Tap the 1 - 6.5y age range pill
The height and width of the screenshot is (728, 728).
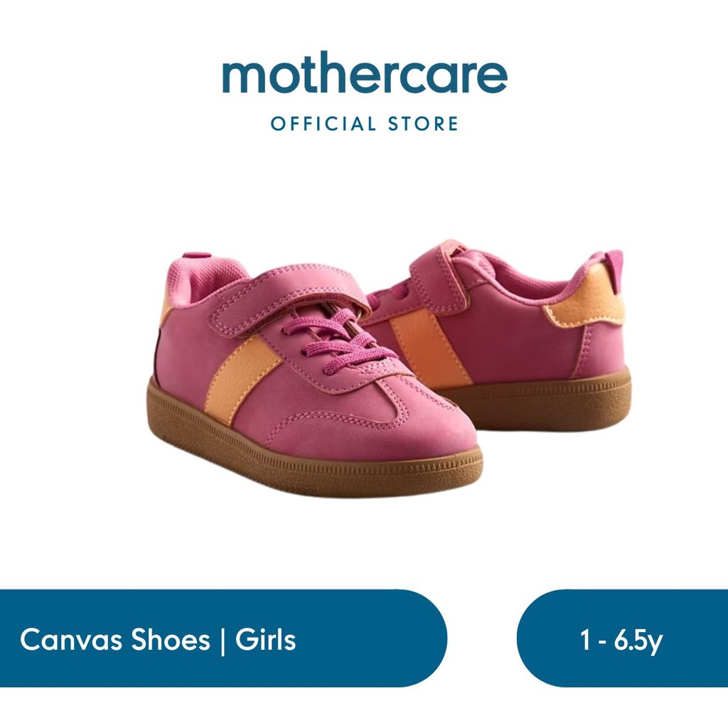tap(622, 638)
